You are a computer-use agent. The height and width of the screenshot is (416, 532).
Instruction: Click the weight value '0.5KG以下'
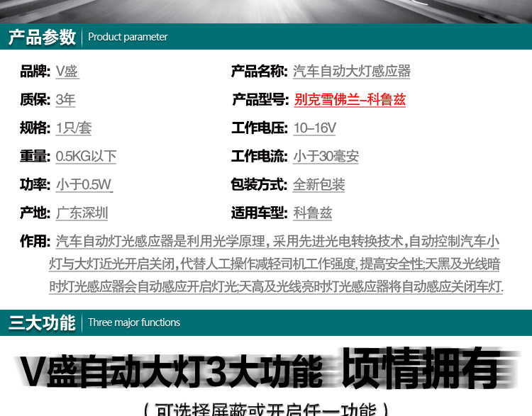point(86,157)
